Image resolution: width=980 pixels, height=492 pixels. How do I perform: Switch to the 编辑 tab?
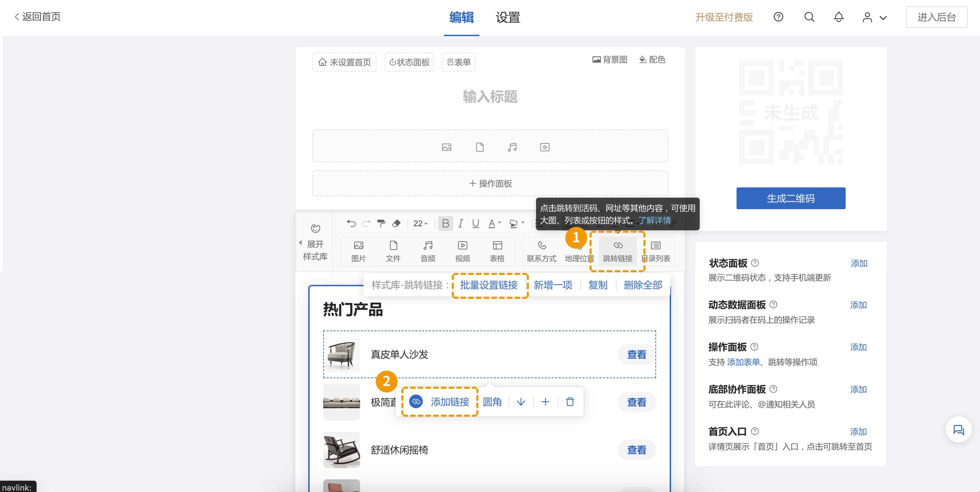pos(461,17)
